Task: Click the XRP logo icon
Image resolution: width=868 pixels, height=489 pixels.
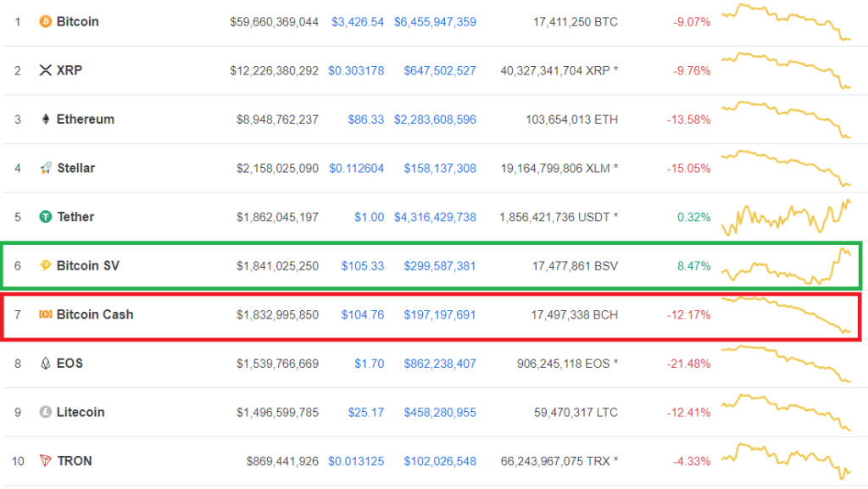Action: tap(46, 70)
